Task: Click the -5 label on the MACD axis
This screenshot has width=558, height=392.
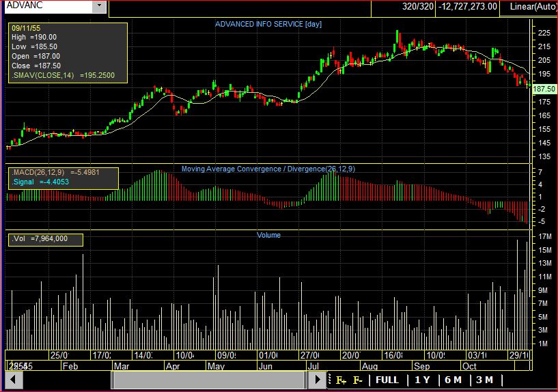Action: point(541,222)
